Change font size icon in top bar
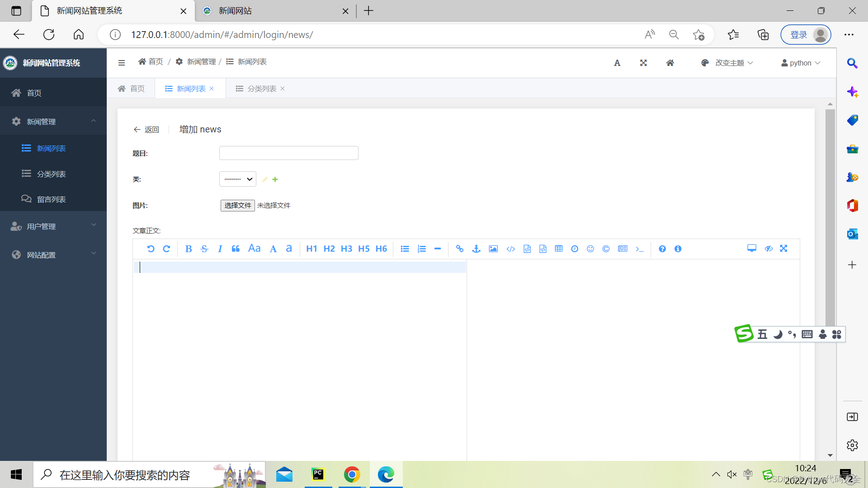 (617, 63)
